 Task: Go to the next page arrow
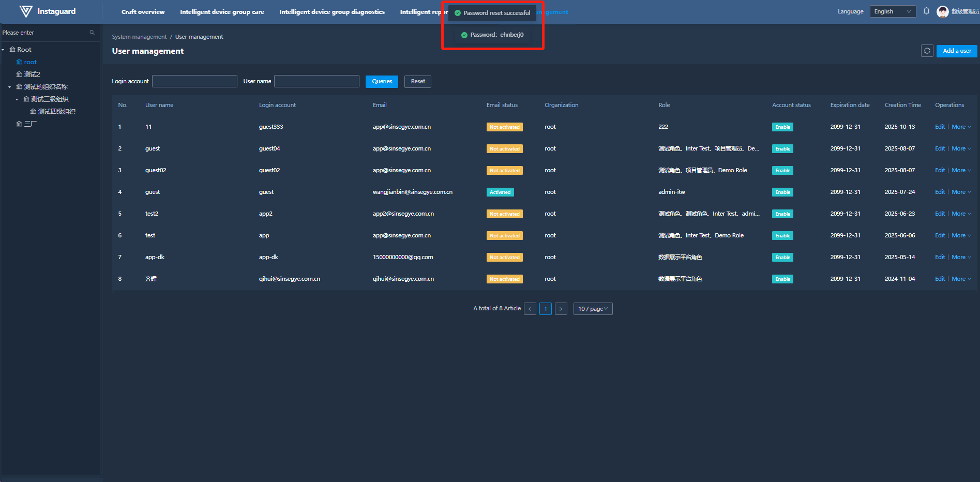click(561, 309)
